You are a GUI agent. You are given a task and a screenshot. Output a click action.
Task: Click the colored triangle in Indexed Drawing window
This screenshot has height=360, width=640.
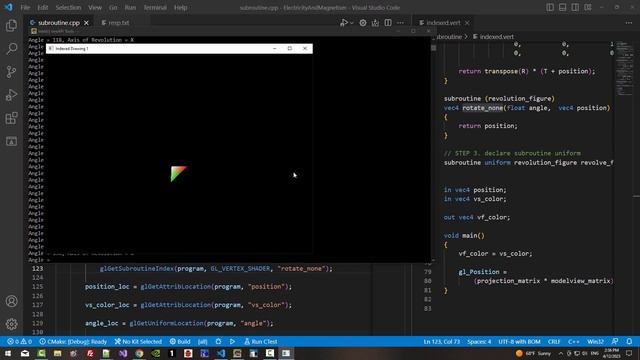click(178, 173)
